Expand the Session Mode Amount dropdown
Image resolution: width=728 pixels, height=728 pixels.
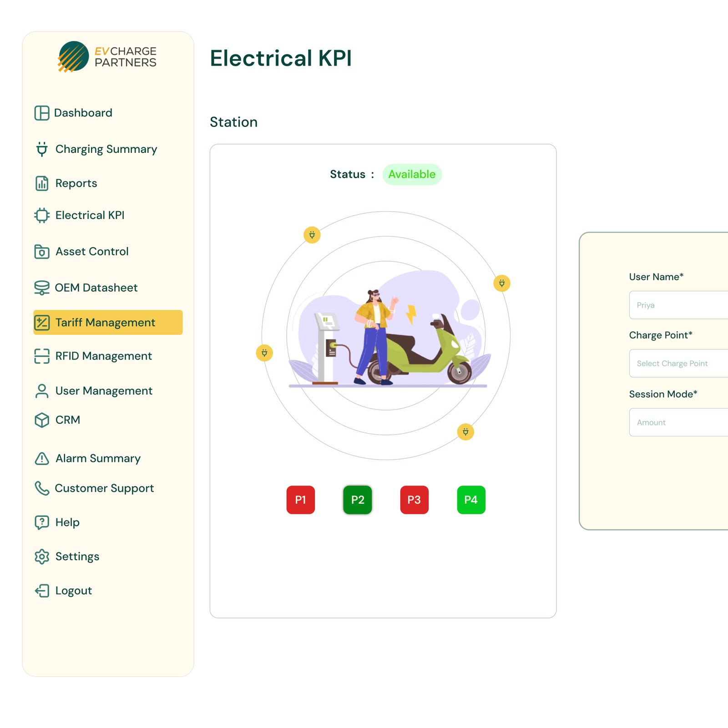pyautogui.click(x=678, y=422)
